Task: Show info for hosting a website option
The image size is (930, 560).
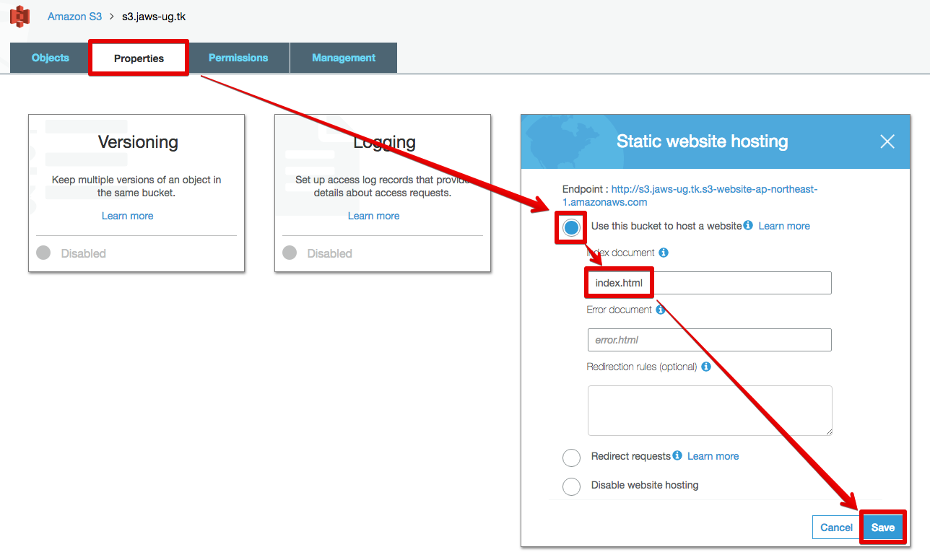Action: [748, 225]
